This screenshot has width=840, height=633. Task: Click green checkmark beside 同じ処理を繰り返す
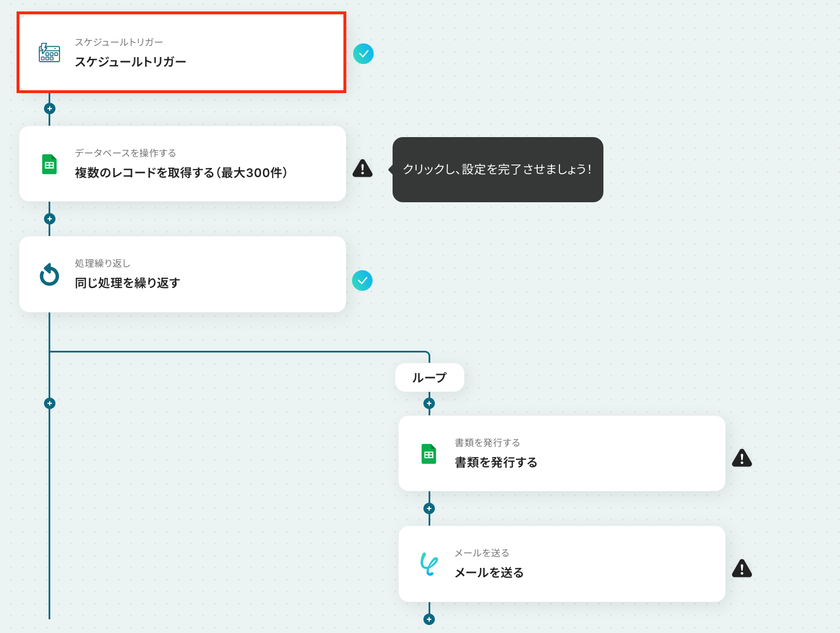[362, 281]
